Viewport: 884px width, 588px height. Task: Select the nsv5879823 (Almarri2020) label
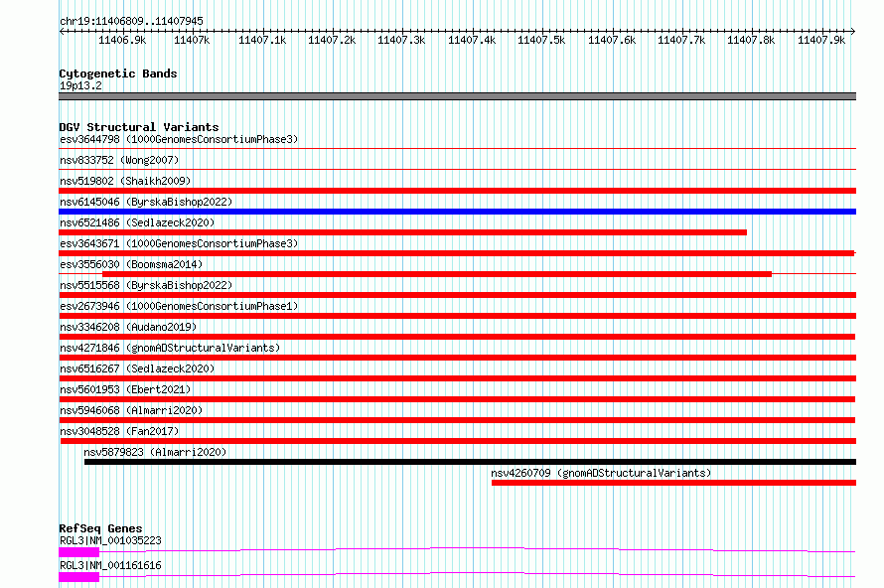[155, 452]
